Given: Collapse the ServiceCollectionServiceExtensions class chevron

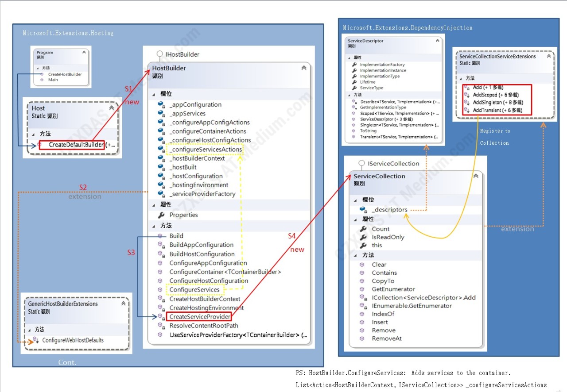Looking at the screenshot, I should (x=549, y=56).
